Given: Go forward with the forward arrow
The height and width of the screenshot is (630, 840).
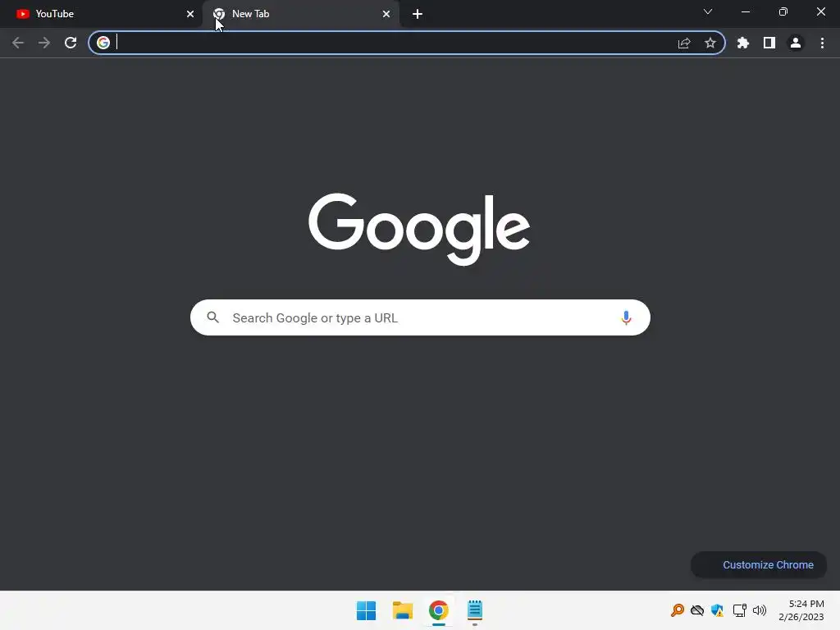Looking at the screenshot, I should point(44,43).
